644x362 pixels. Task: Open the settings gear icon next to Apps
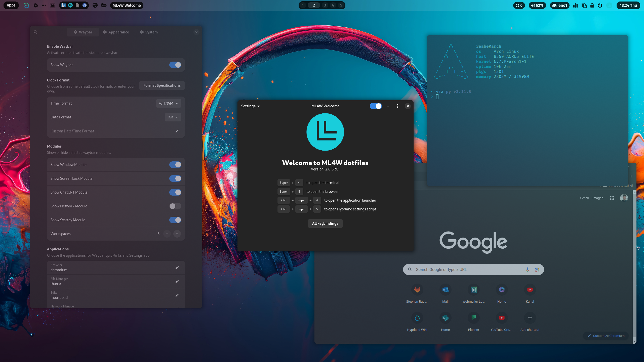click(36, 5)
